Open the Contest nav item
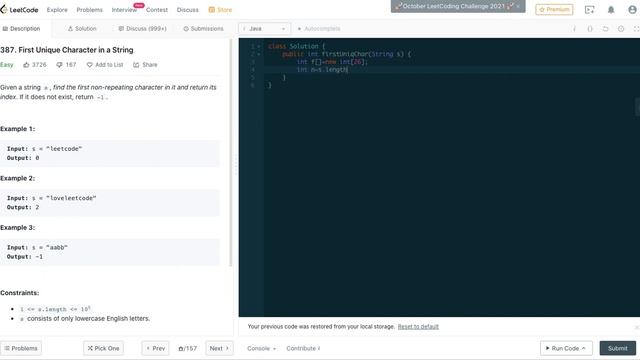The width and height of the screenshot is (640, 360). click(x=157, y=10)
